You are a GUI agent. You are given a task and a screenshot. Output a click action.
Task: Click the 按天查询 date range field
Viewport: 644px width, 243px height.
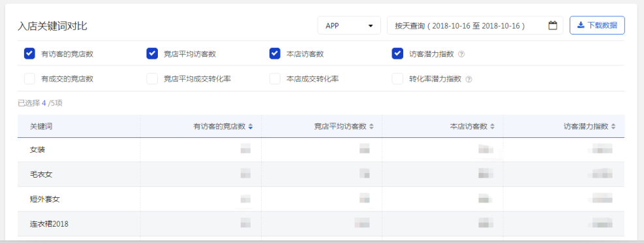point(475,25)
